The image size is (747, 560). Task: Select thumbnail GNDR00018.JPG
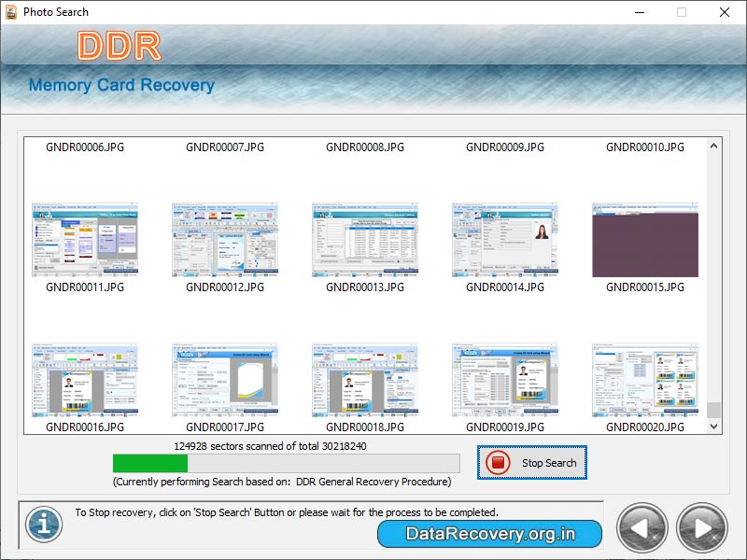click(364, 381)
